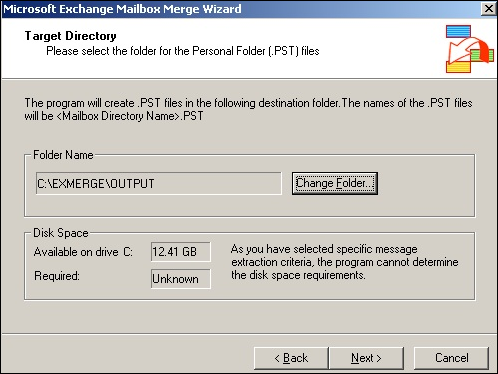The image size is (498, 374).
Task: Click the Unknown required space field
Action: 181,279
